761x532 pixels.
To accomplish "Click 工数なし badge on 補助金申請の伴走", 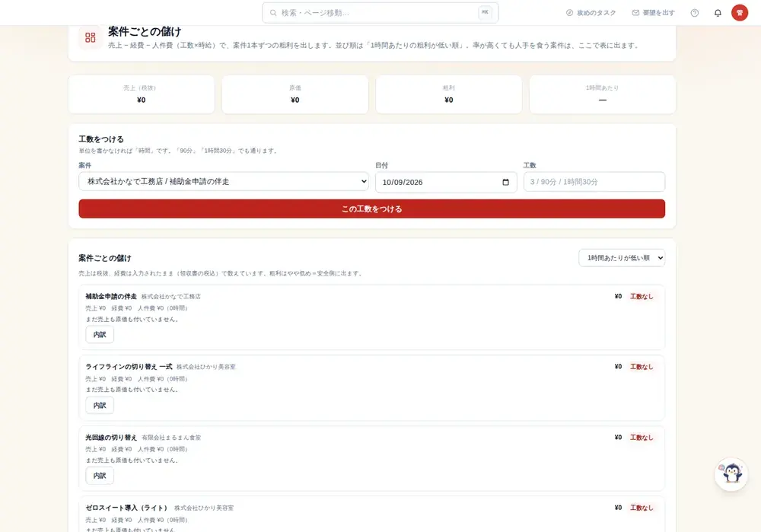I will tap(642, 296).
